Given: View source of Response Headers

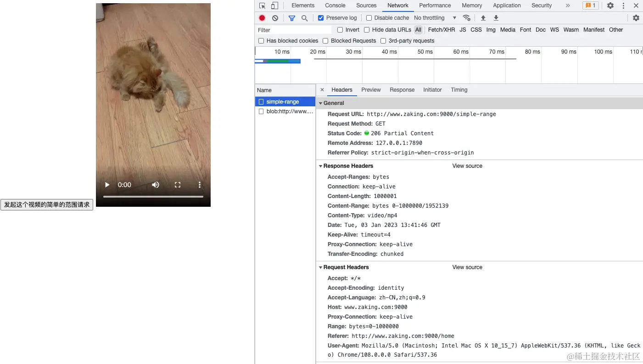Looking at the screenshot, I should click(x=467, y=166).
